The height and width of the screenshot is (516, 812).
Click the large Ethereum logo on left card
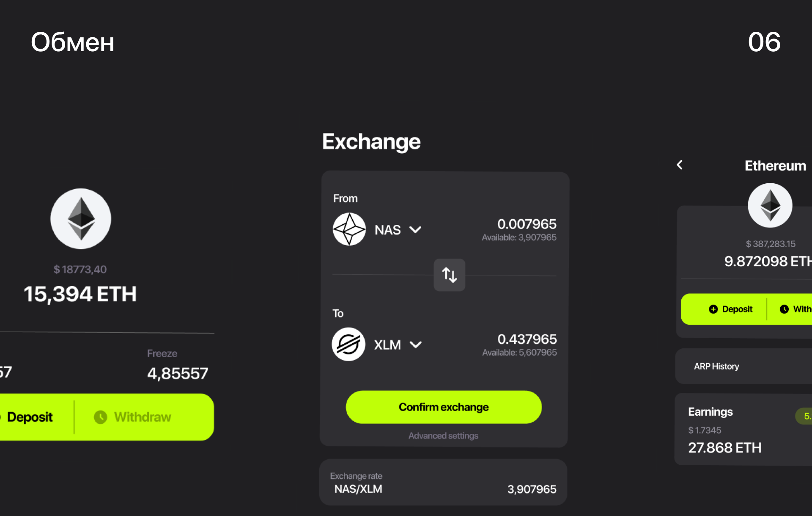pos(81,218)
